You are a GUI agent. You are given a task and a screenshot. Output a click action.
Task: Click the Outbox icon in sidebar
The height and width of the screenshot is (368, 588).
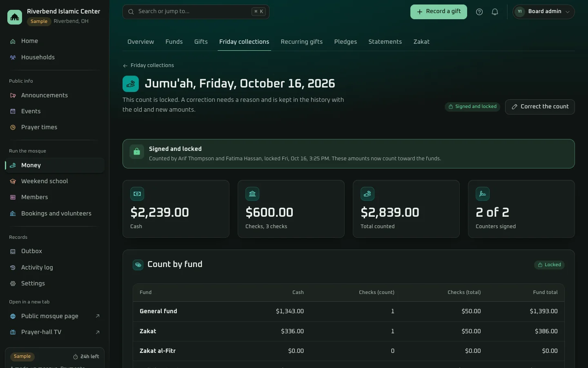13,251
